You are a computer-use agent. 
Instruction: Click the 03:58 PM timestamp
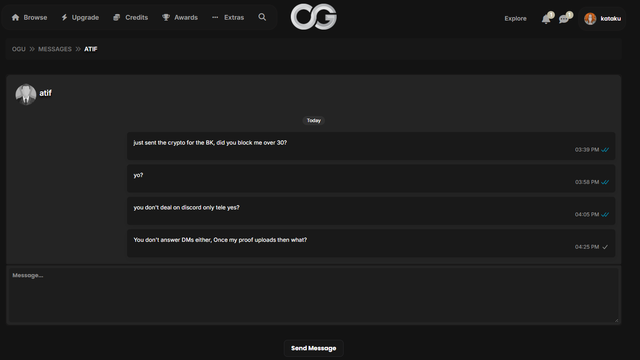(x=587, y=182)
